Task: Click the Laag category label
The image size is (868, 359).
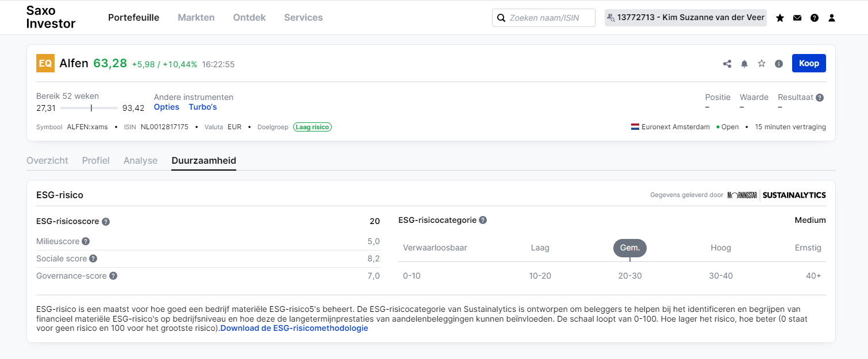Action: pos(540,248)
